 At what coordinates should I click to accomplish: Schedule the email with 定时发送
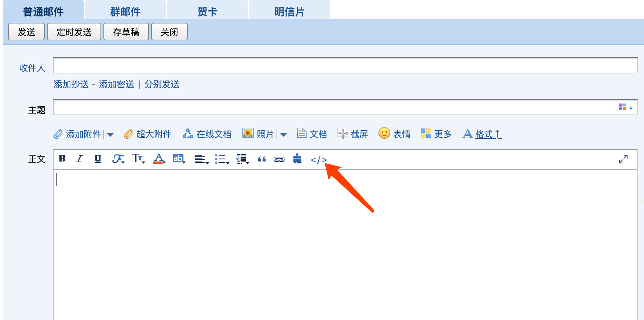tap(74, 32)
